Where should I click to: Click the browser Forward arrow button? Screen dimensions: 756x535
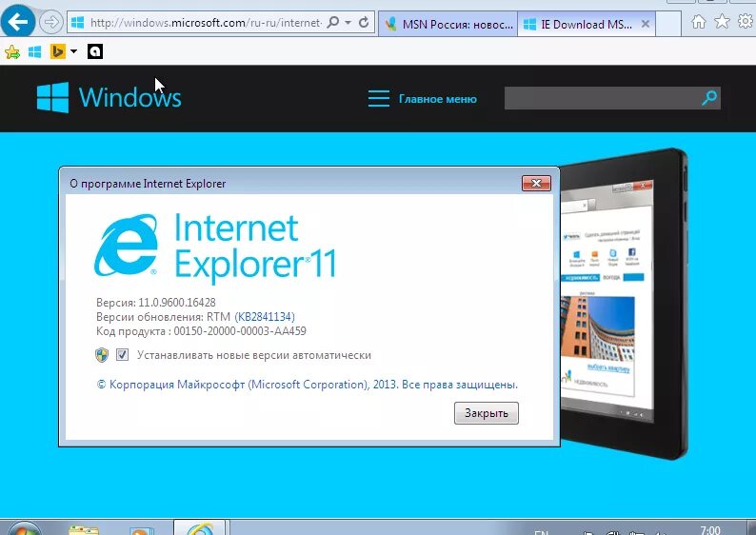(x=51, y=22)
